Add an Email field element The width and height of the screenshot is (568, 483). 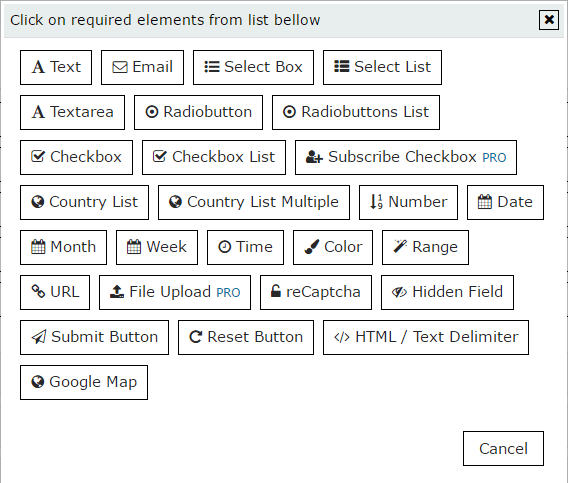click(142, 67)
